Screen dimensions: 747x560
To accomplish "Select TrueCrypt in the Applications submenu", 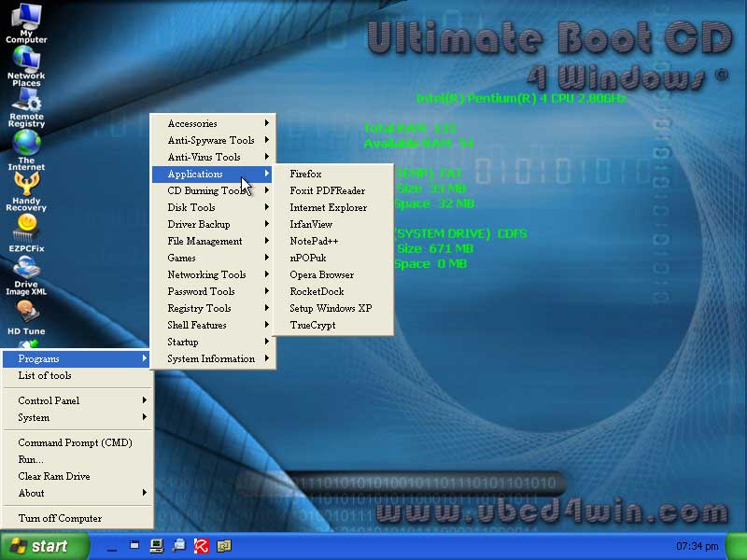I will tap(313, 326).
